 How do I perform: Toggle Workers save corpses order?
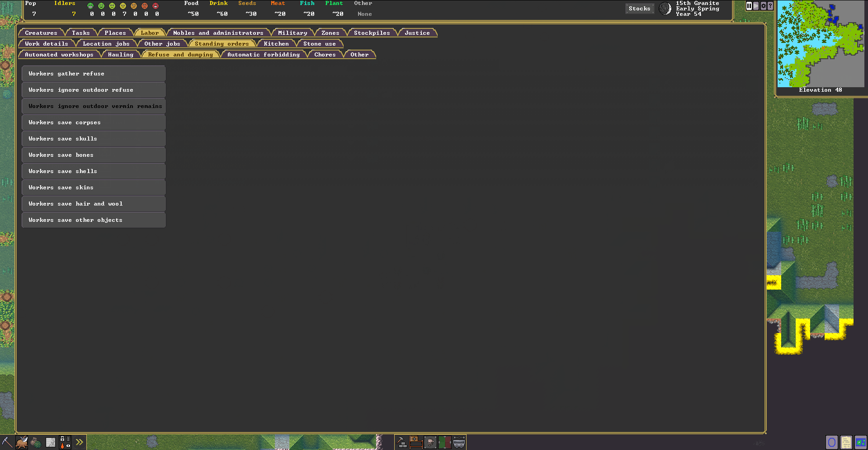94,122
